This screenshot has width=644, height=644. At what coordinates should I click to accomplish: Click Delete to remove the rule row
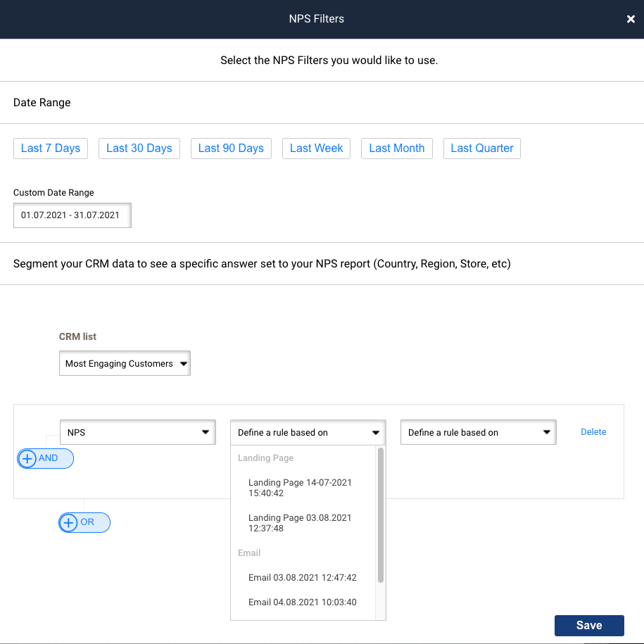click(x=593, y=431)
